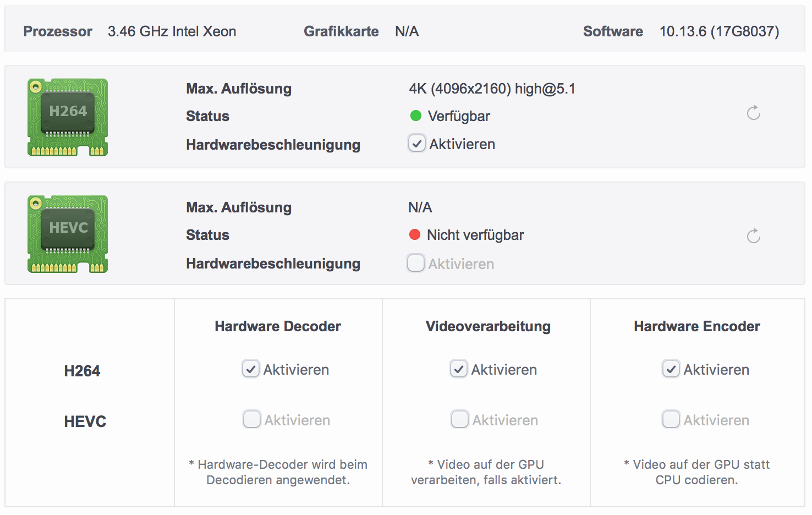Refresh the H264 status with reload icon
The height and width of the screenshot is (515, 812).
click(x=754, y=113)
